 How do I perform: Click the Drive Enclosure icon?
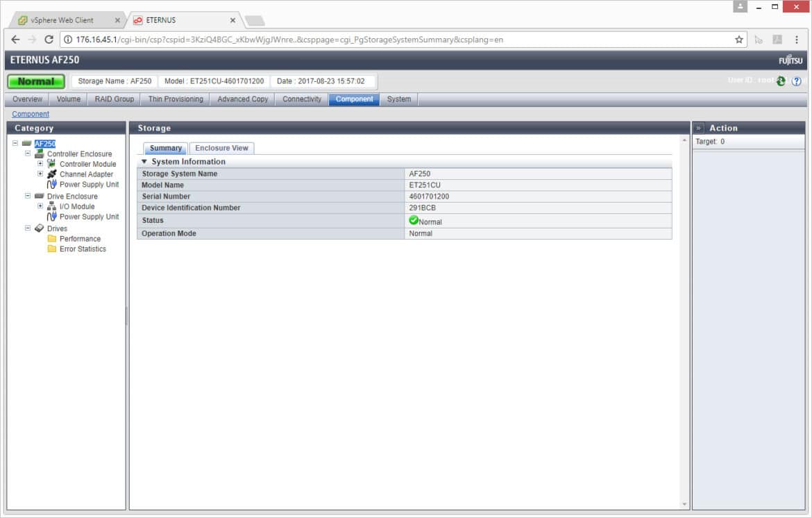pyautogui.click(x=40, y=197)
